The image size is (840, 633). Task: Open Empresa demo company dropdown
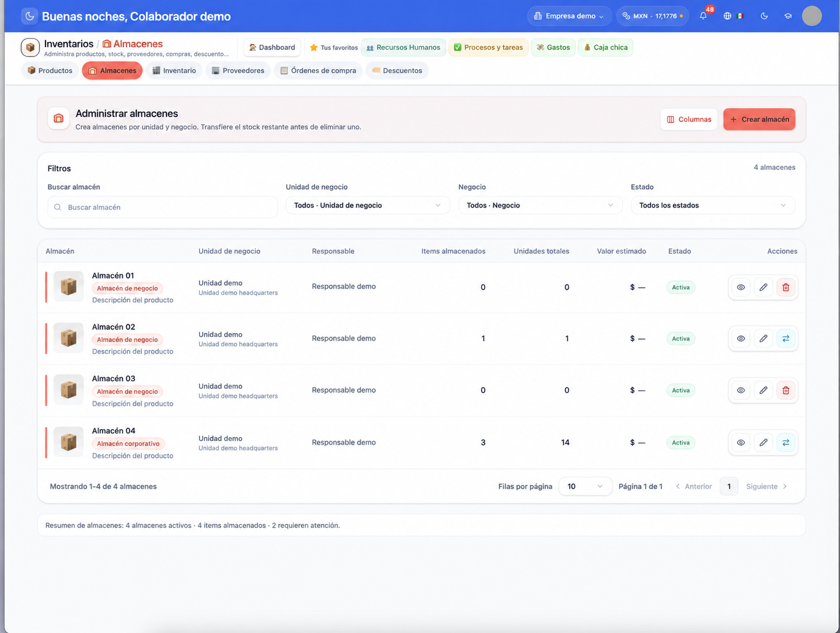coord(570,16)
